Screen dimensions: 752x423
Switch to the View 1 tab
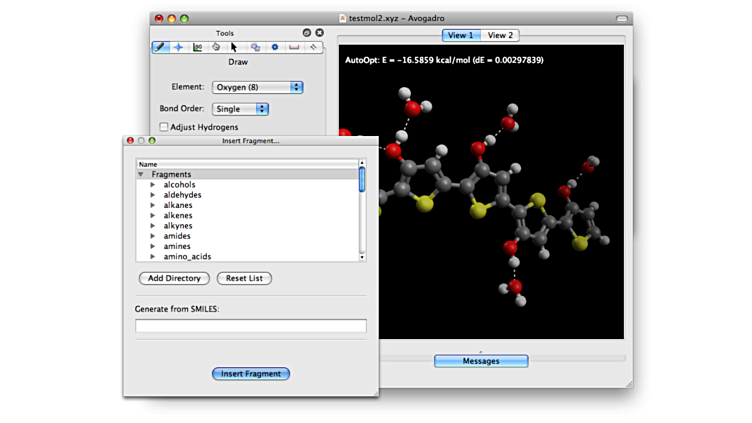coord(462,35)
